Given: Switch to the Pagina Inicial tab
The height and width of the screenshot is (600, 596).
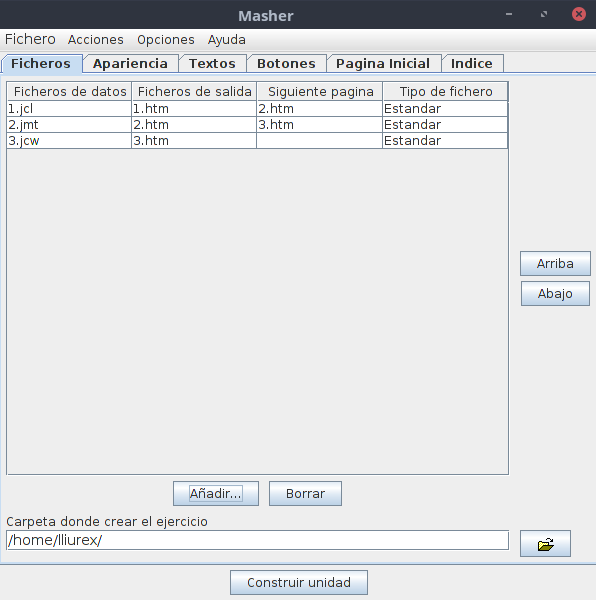Looking at the screenshot, I should click(x=383, y=64).
